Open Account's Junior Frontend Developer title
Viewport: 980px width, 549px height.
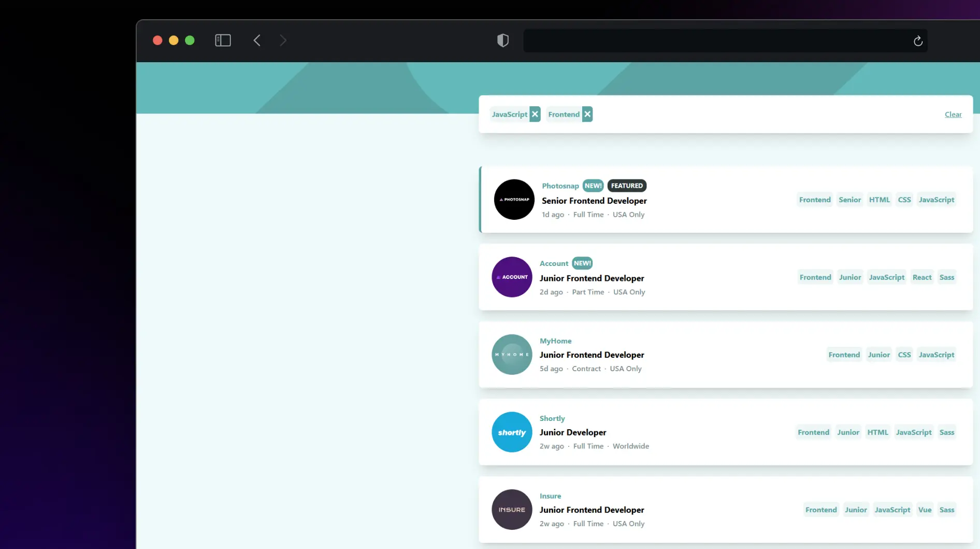tap(592, 278)
